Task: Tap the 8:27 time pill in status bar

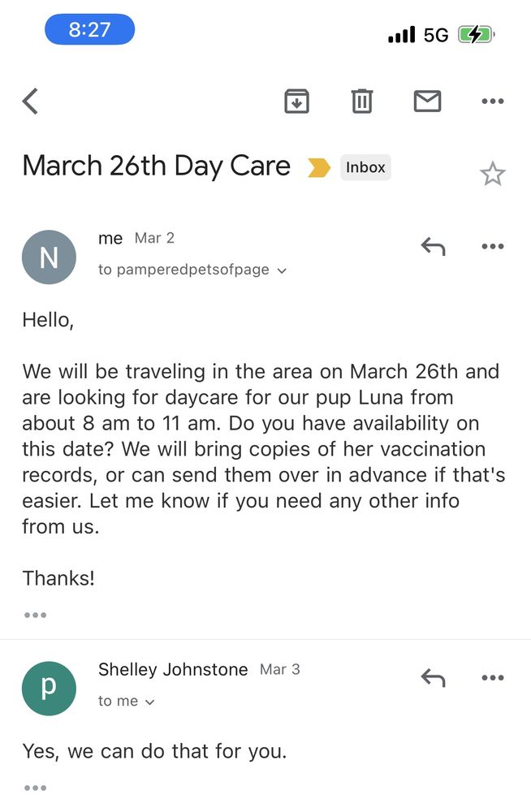Action: pyautogui.click(x=89, y=30)
